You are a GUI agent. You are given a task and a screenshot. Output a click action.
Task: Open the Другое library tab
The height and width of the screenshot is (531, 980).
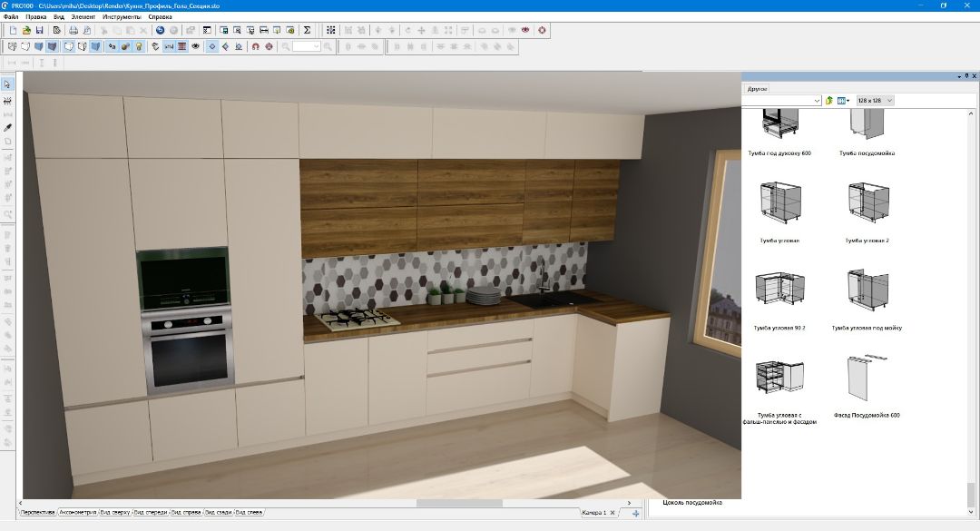pos(757,89)
